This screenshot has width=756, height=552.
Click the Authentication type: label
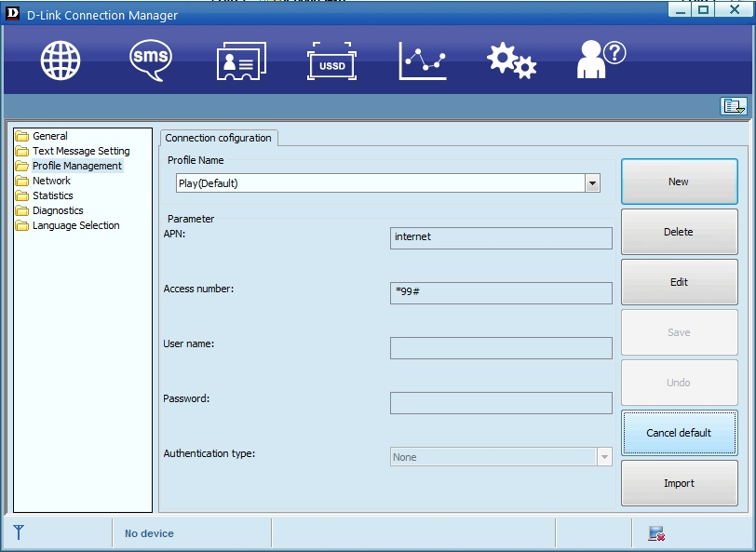(x=209, y=453)
